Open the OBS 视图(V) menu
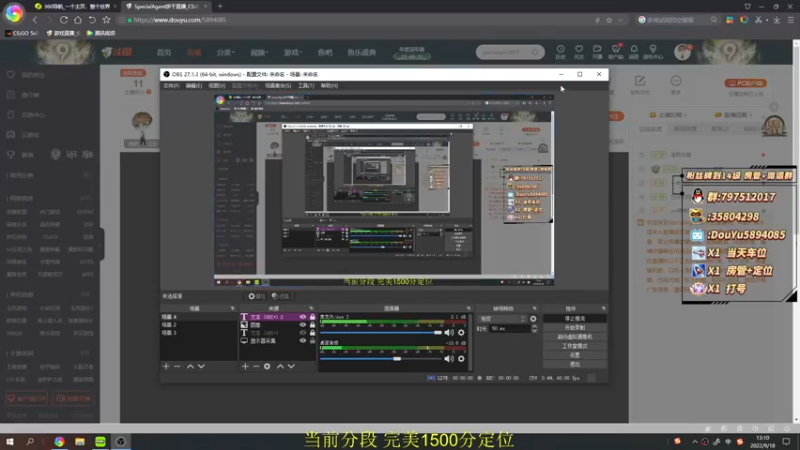 point(216,86)
